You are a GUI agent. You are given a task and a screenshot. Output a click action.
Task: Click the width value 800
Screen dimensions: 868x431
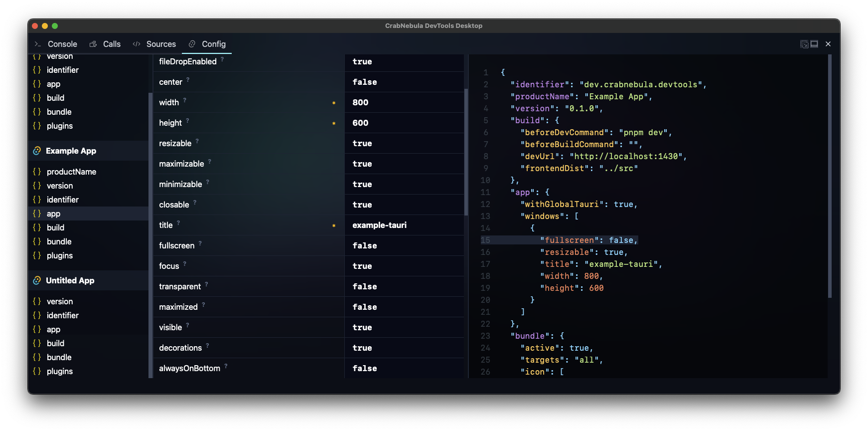(360, 102)
